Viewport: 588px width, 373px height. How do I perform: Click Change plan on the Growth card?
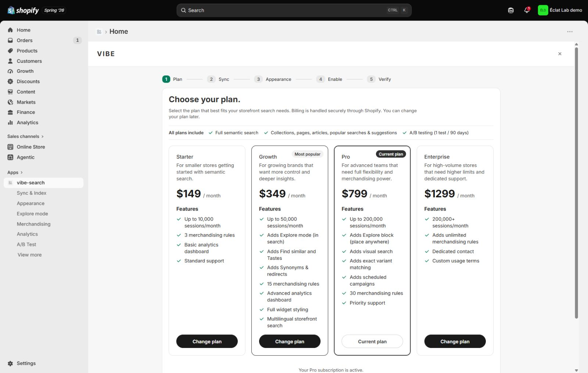pyautogui.click(x=290, y=341)
